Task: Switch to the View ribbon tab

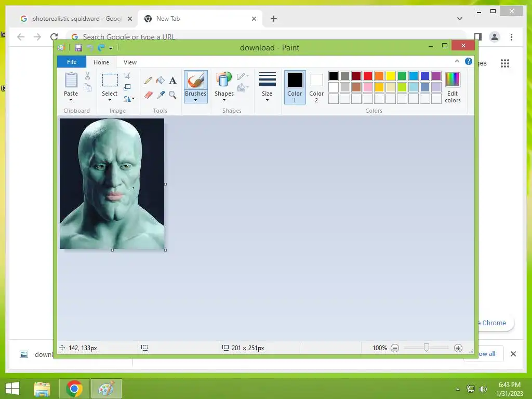Action: coord(130,62)
